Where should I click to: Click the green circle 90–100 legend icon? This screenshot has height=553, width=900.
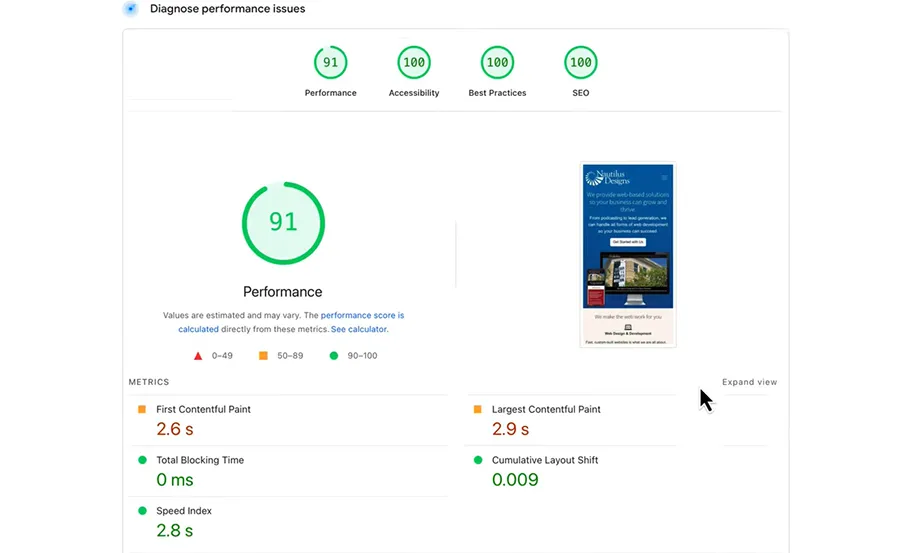point(334,355)
